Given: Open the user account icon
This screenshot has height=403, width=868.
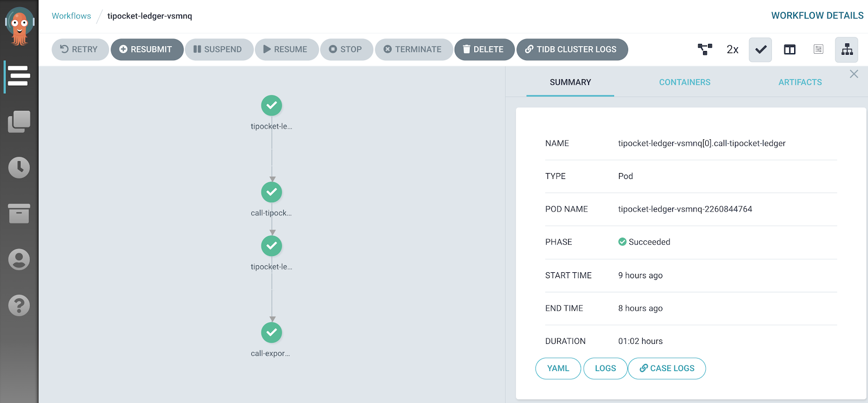Looking at the screenshot, I should (x=18, y=260).
